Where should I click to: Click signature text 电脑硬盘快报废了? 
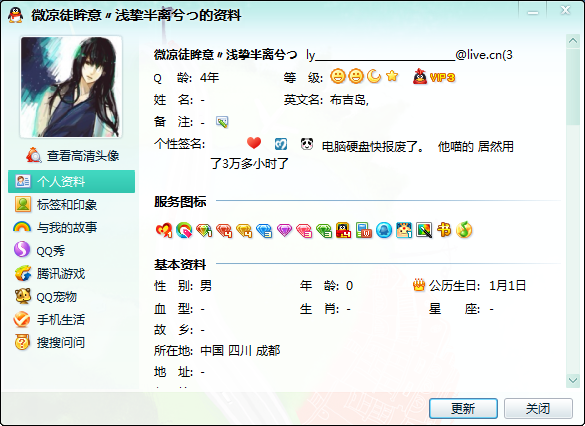click(x=373, y=147)
